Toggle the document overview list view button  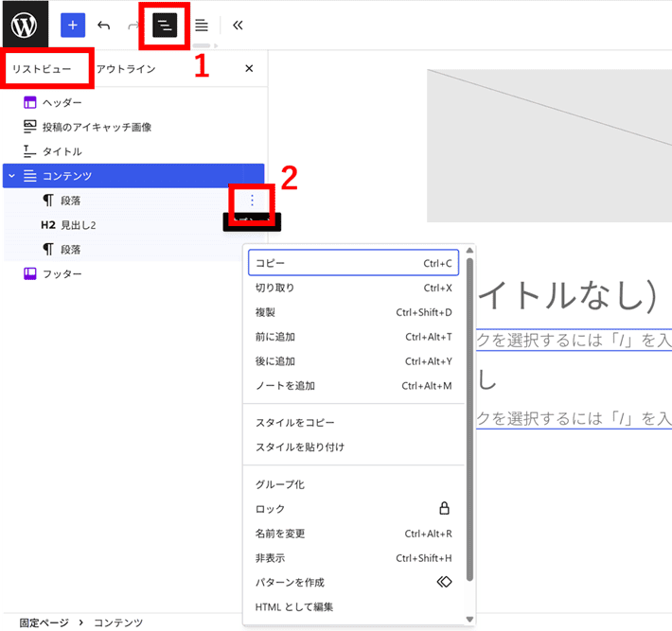[x=165, y=26]
